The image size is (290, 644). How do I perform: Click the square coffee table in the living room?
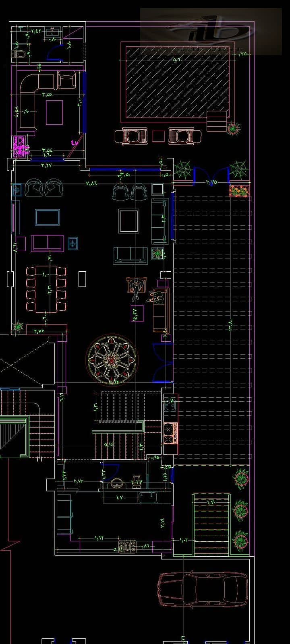pos(129,221)
